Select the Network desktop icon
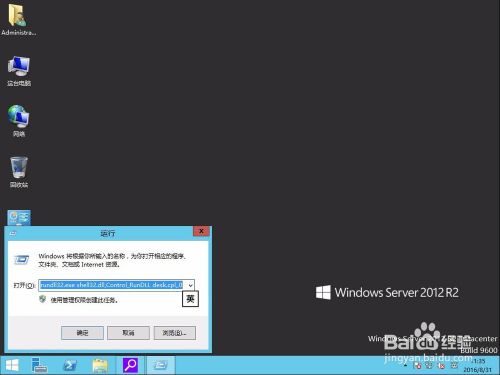 [x=19, y=121]
